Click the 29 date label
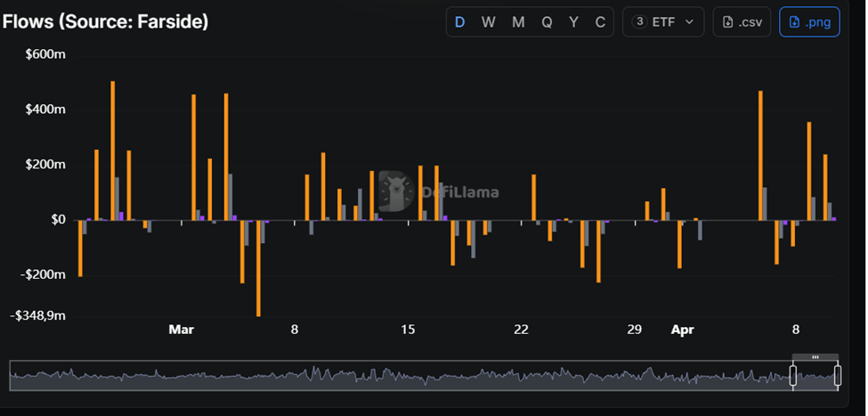868x416 pixels. (635, 330)
